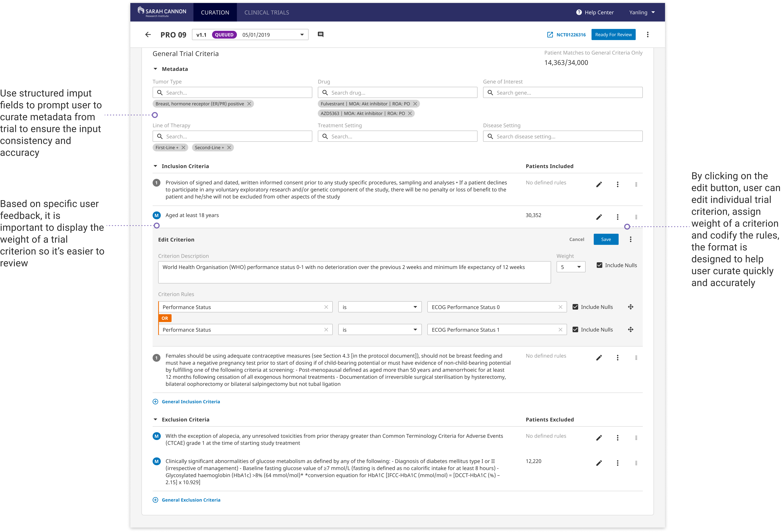Edit the alopecia unresolved toxicities exclusion criterion
Viewport: 782px width, 532px height.
[599, 438]
